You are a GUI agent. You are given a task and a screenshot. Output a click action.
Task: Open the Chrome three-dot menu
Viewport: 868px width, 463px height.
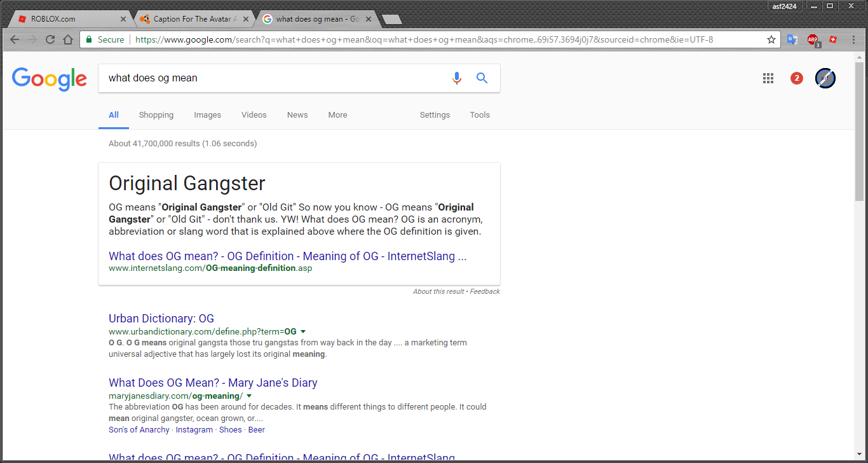tap(853, 39)
